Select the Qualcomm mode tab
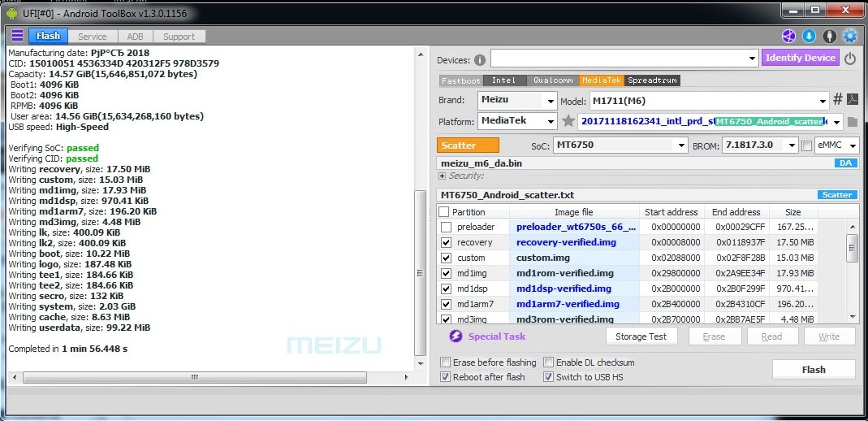The width and height of the screenshot is (868, 421). [553, 80]
